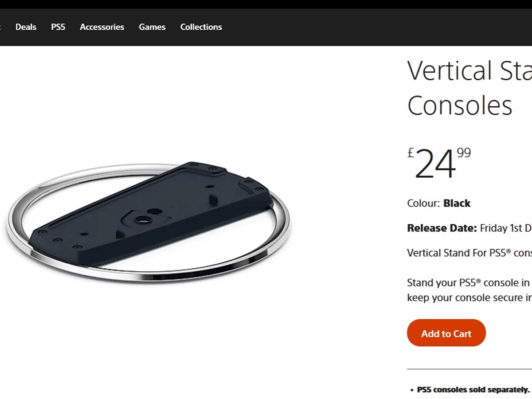Open the Collections navigation link
The width and height of the screenshot is (532, 399).
pos(201,27)
